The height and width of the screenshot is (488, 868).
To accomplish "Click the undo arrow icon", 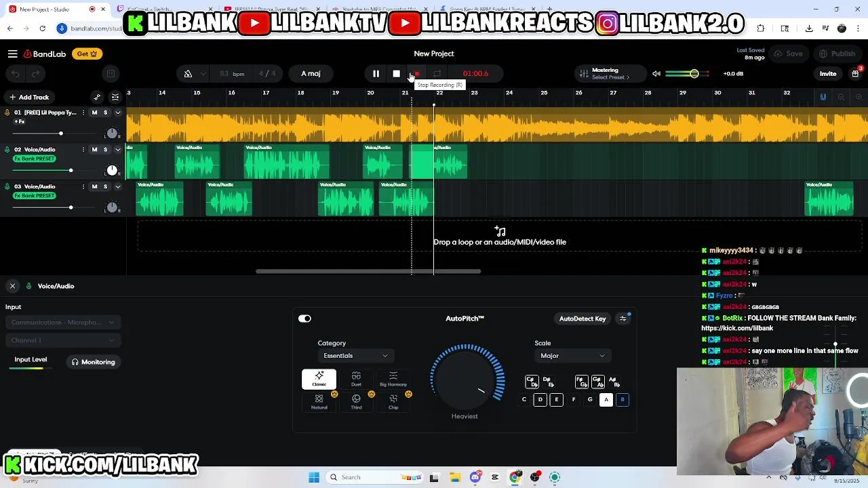I will (x=16, y=73).
